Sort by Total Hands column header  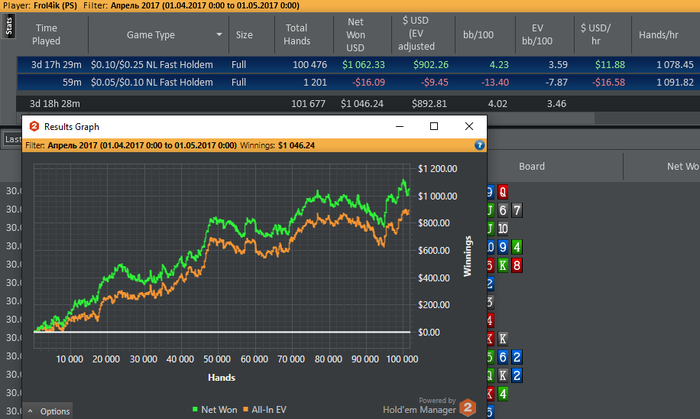tap(297, 34)
